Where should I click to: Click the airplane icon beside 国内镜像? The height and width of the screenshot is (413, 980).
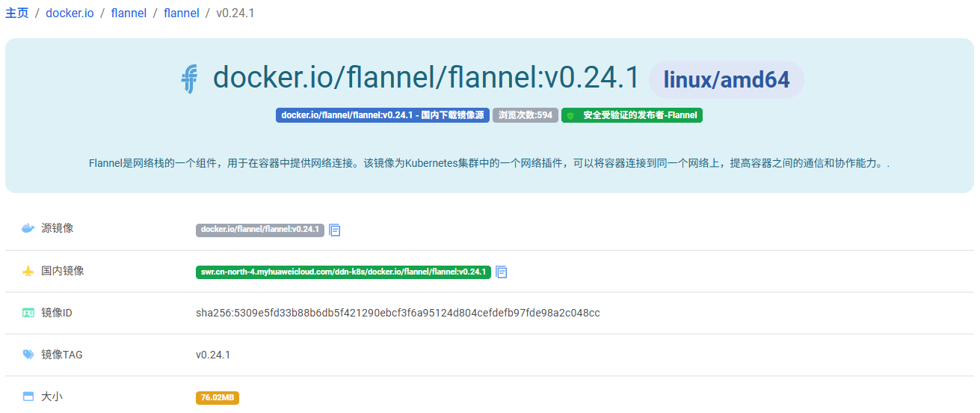28,271
